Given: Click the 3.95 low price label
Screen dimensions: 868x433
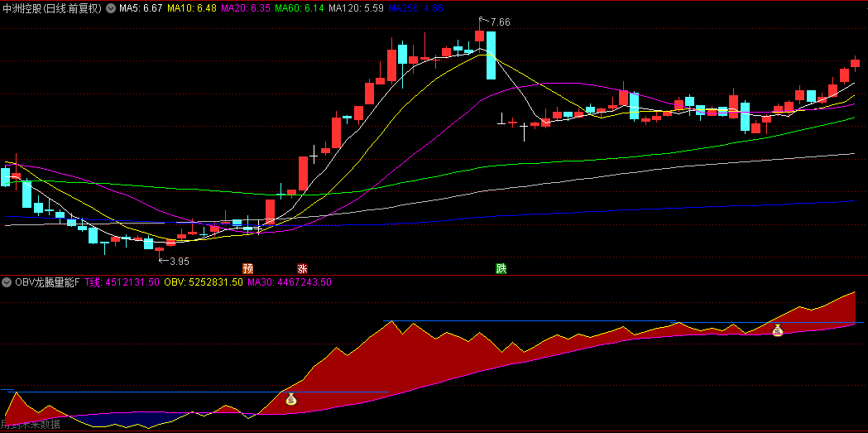Looking at the screenshot, I should click(180, 261).
